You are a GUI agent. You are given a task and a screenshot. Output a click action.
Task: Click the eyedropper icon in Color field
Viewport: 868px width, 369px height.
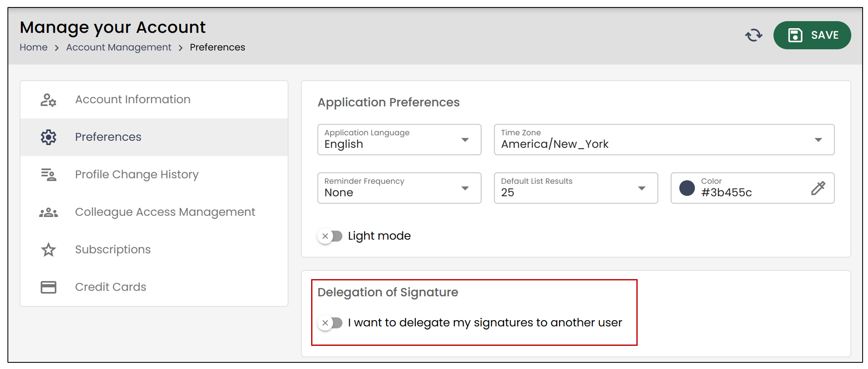818,188
